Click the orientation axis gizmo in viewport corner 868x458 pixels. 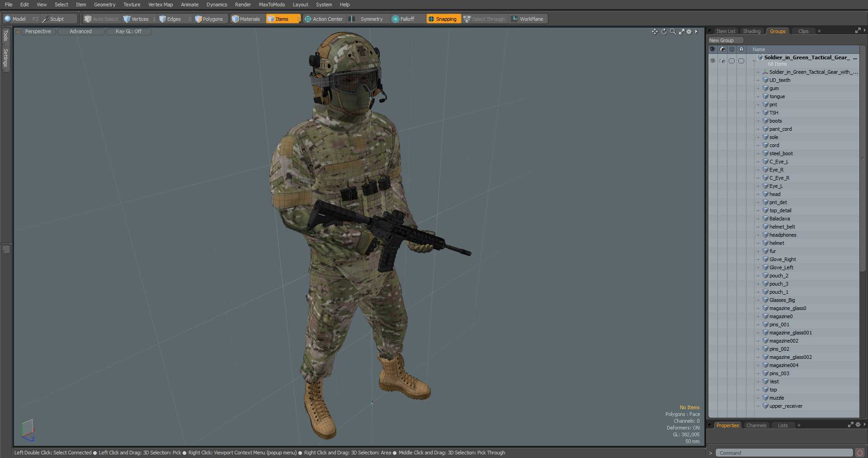pos(28,429)
